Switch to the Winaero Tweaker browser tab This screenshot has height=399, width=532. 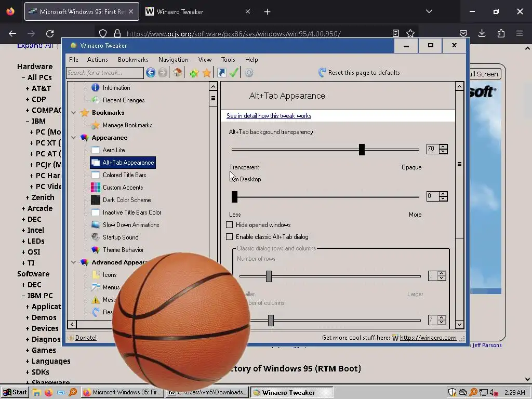pyautogui.click(x=197, y=11)
